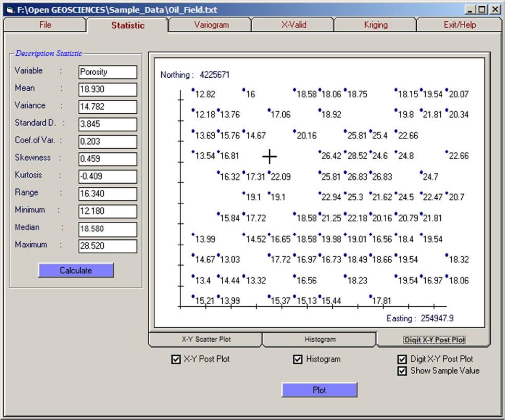Maximize the application window
The height and width of the screenshot is (420, 505).
tap(481, 9)
